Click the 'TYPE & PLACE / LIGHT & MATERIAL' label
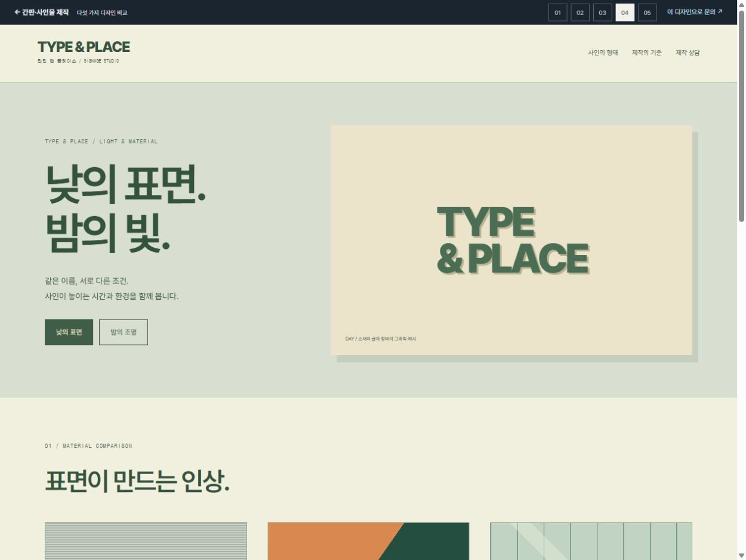 click(101, 141)
